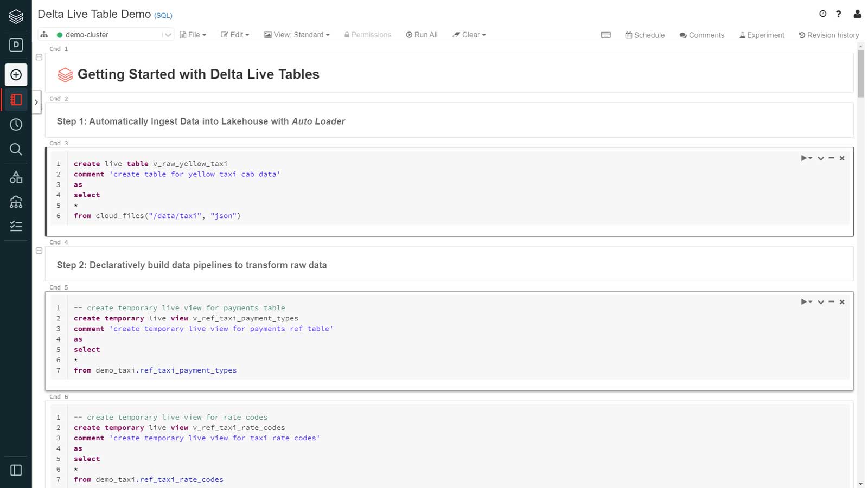Expand the View: Standard dropdown
The height and width of the screenshot is (488, 868).
point(297,35)
